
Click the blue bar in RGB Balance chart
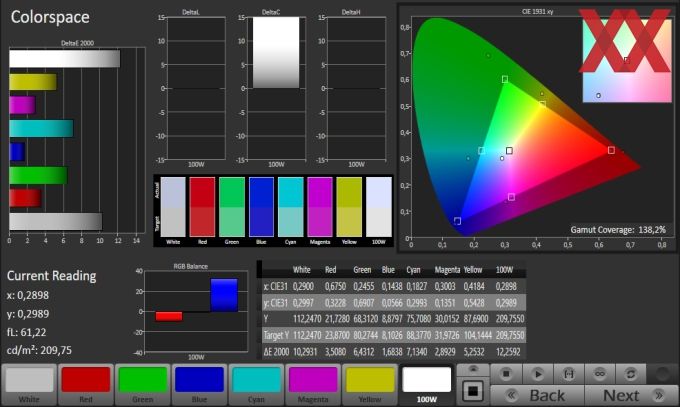224,295
